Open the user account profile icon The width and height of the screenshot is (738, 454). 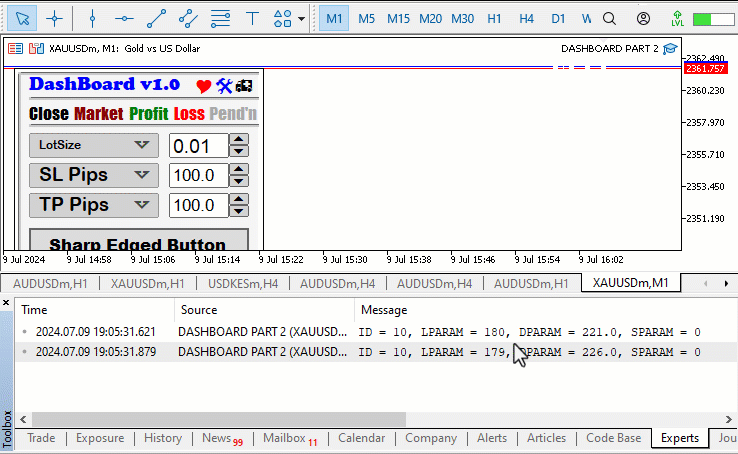point(643,18)
